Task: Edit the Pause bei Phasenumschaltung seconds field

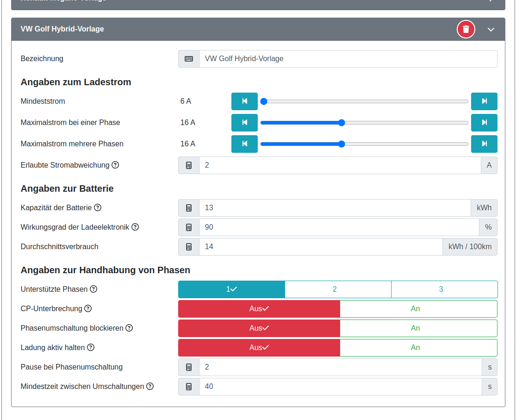Action: [x=341, y=367]
